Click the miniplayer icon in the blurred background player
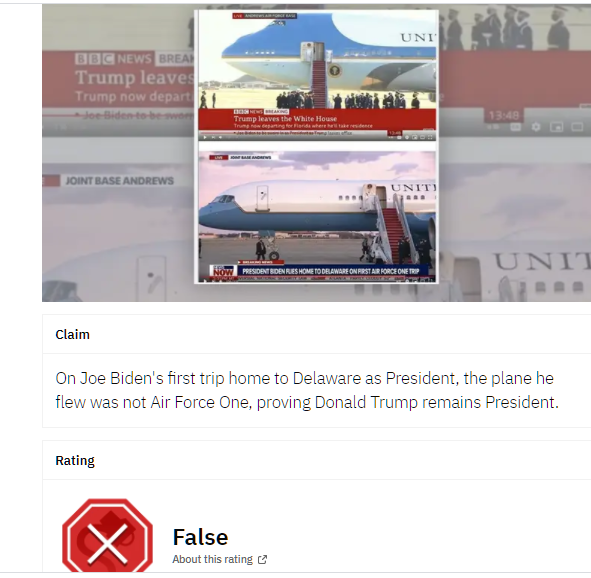591x578 pixels. (556, 127)
